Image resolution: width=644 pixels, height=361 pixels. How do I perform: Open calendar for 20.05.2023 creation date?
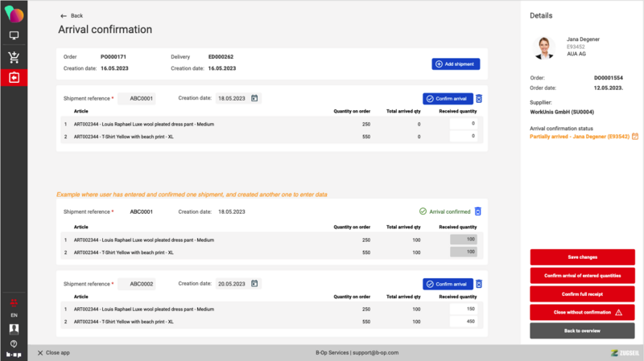pyautogui.click(x=254, y=284)
